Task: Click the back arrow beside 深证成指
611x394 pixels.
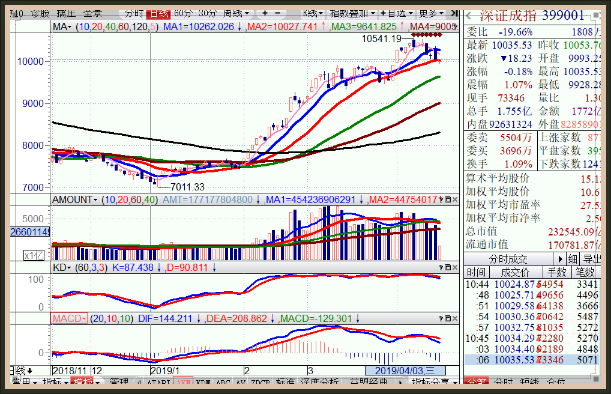Action: [x=470, y=16]
